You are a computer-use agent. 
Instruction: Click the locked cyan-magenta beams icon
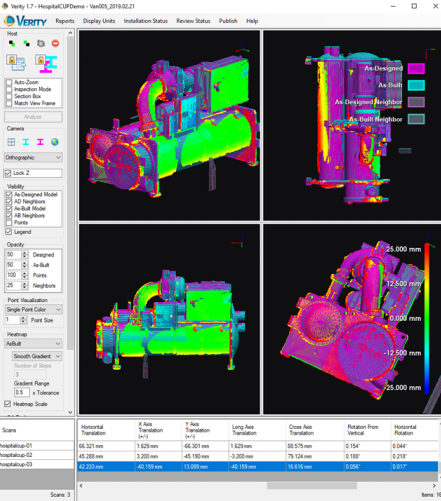(47, 63)
